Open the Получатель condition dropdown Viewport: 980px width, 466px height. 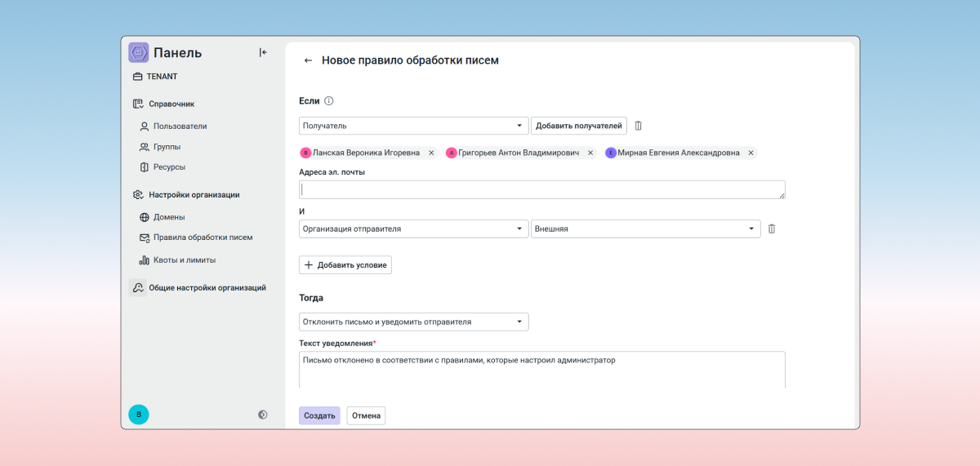pos(414,126)
